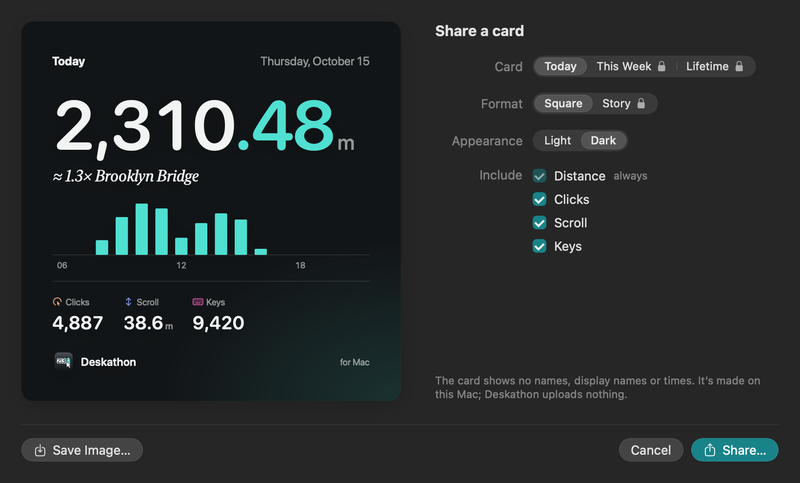Click the lock icon beside Story
Screen dimensions: 800x483
[x=641, y=104]
